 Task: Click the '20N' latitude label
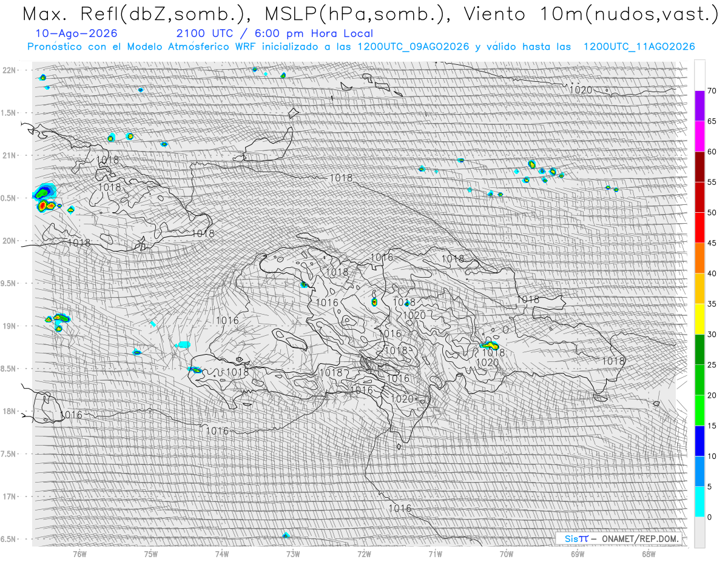8,241
